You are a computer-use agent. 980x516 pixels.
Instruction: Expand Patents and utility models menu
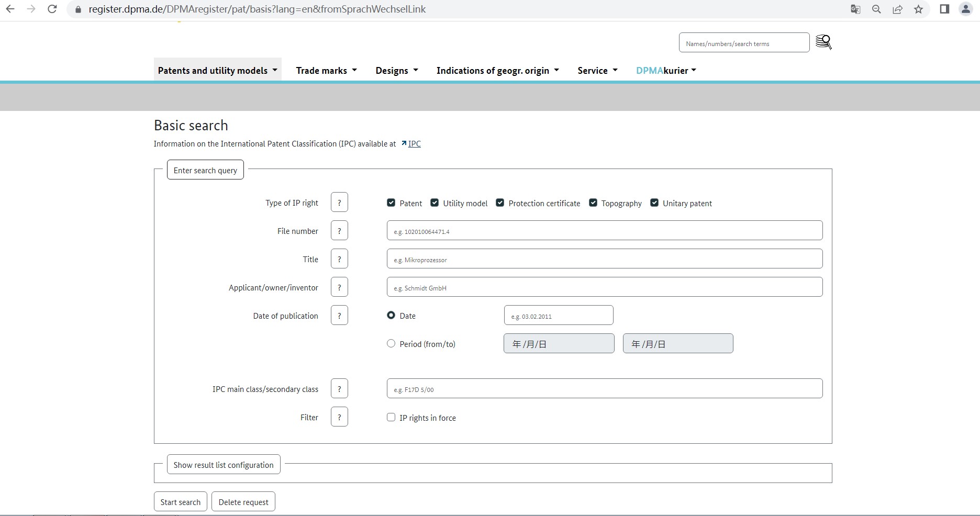tap(217, 70)
